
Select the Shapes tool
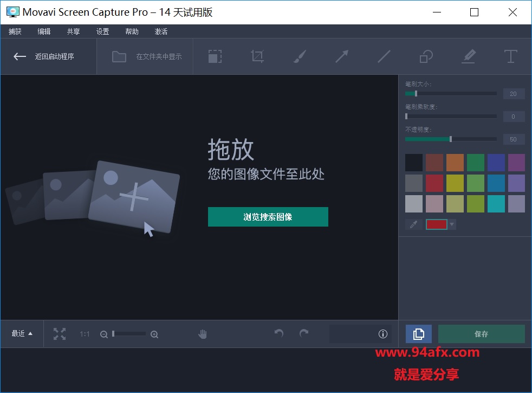click(426, 56)
